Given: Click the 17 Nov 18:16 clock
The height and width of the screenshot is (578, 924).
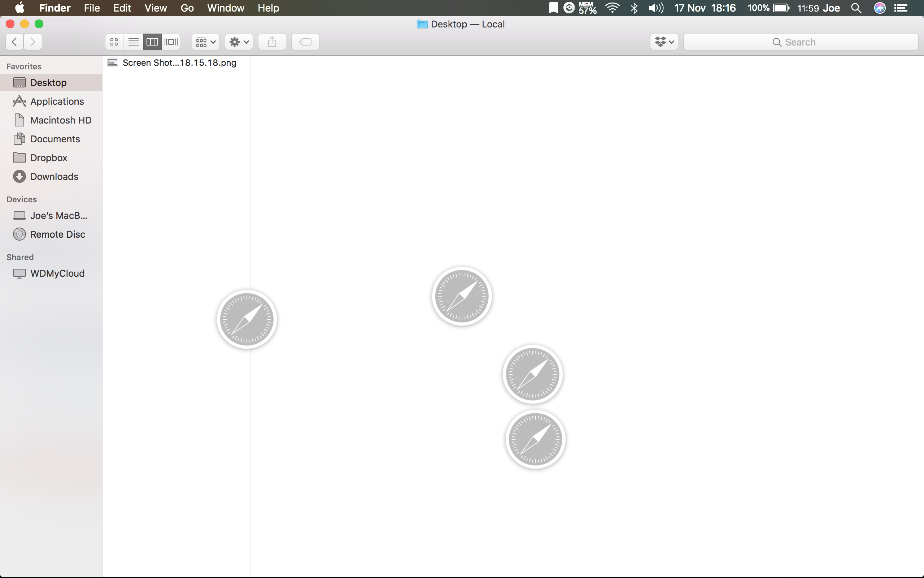Looking at the screenshot, I should click(705, 8).
